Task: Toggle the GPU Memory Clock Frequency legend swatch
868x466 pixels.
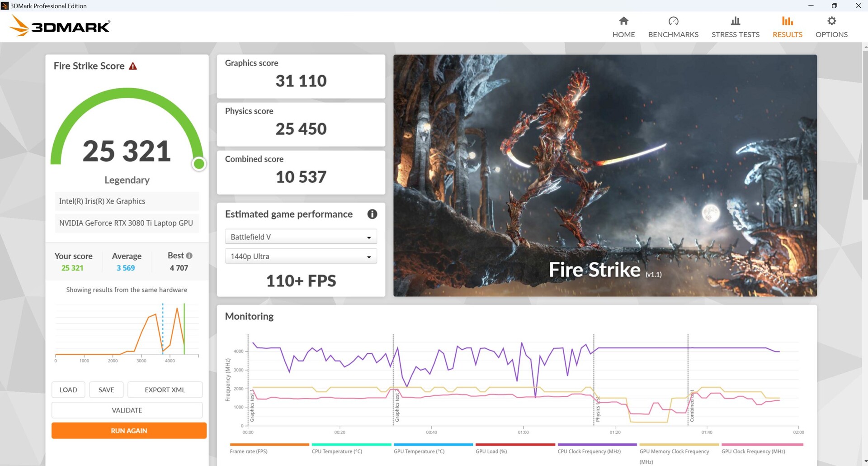Action: [679, 445]
